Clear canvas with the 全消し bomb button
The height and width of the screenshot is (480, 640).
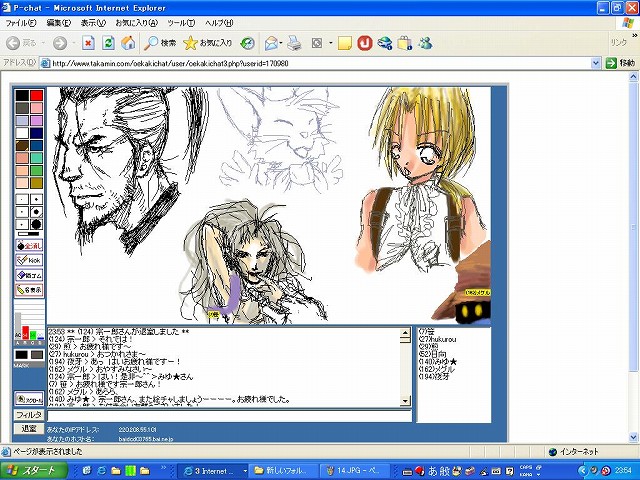[x=29, y=246]
